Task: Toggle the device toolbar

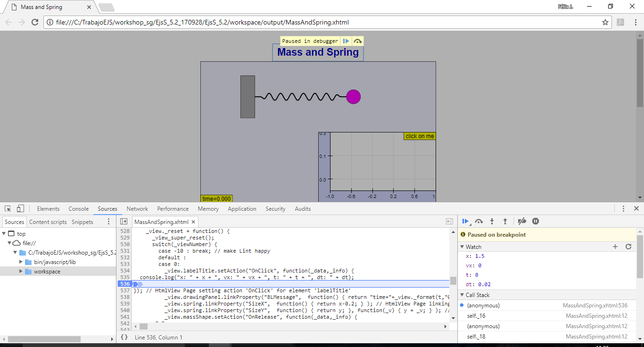Action: [20, 209]
